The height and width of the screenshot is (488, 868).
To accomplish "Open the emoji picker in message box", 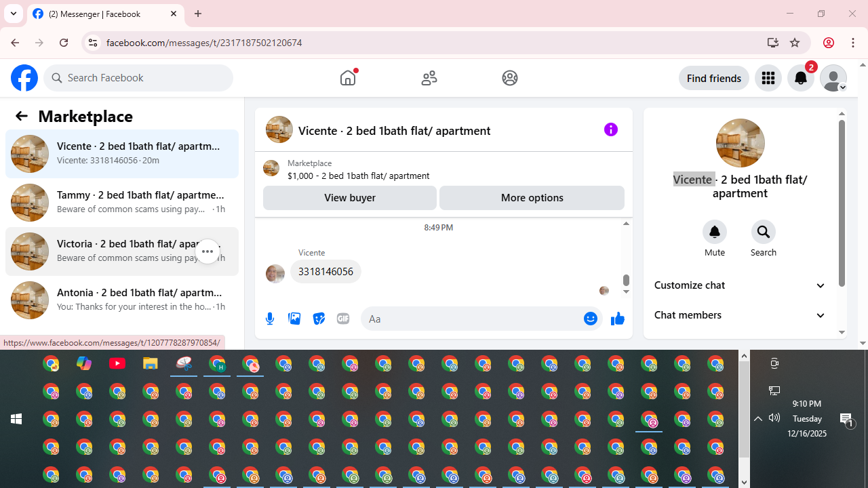I will click(x=591, y=319).
